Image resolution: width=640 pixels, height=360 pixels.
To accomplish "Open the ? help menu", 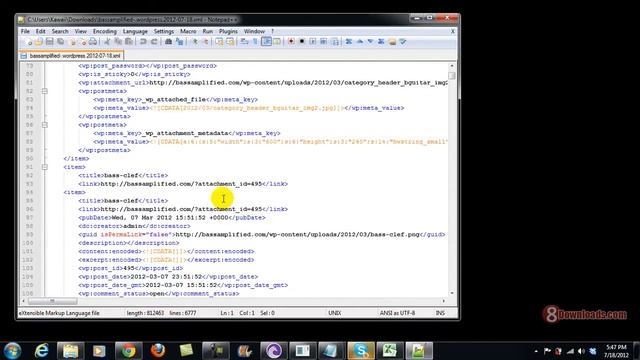I will [273, 31].
